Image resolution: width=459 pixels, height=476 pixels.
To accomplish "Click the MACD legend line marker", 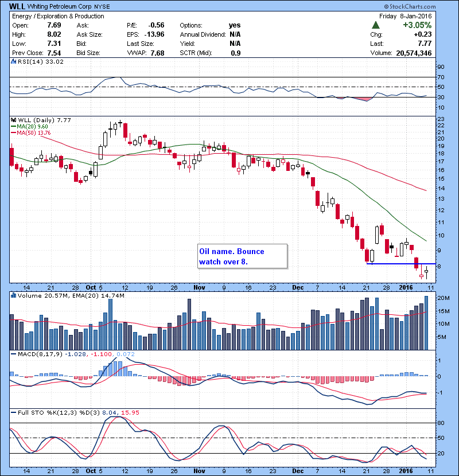I will (13, 354).
